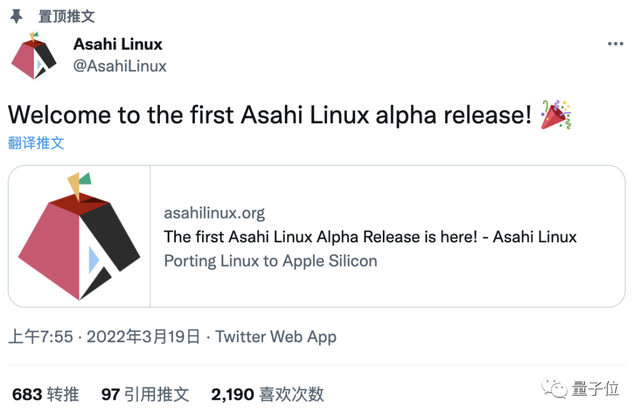Click the 置顶推文 pinned tweet label
This screenshot has height=417, width=640.
coord(67,16)
